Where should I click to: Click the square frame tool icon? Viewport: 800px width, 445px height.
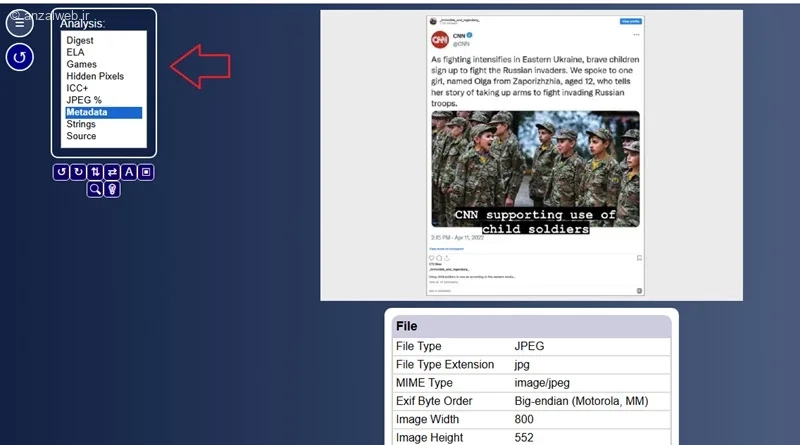[x=146, y=172]
